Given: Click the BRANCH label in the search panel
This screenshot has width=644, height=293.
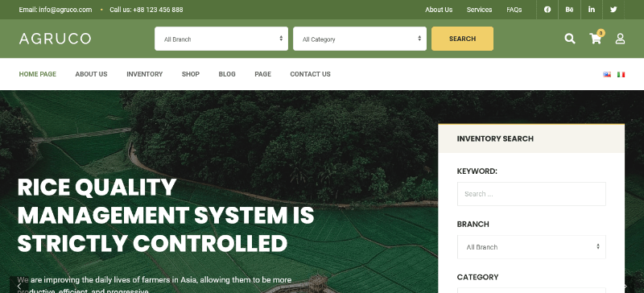Looking at the screenshot, I should [x=473, y=224].
